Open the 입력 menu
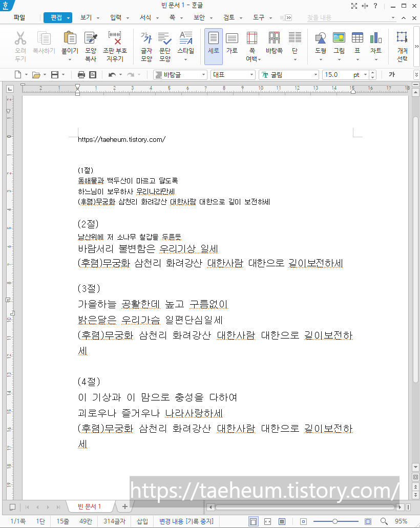 (116, 17)
